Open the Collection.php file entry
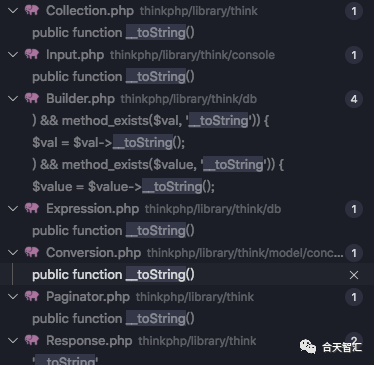The width and height of the screenshot is (374, 365). point(90,11)
